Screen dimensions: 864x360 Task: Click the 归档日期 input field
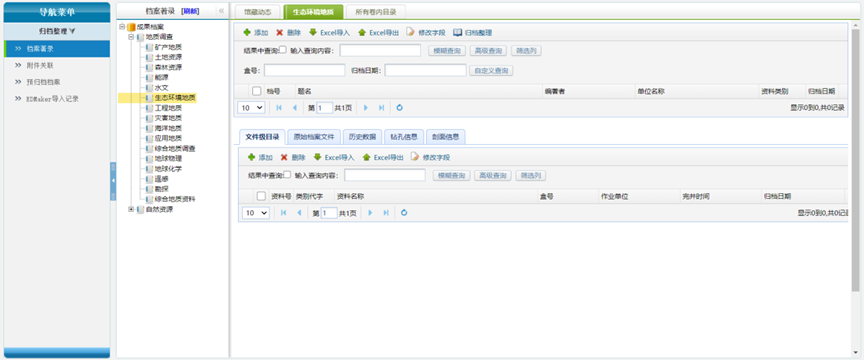[x=425, y=70]
